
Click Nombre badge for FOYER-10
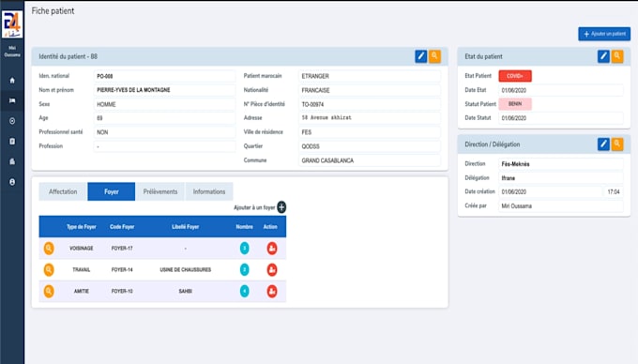point(245,291)
